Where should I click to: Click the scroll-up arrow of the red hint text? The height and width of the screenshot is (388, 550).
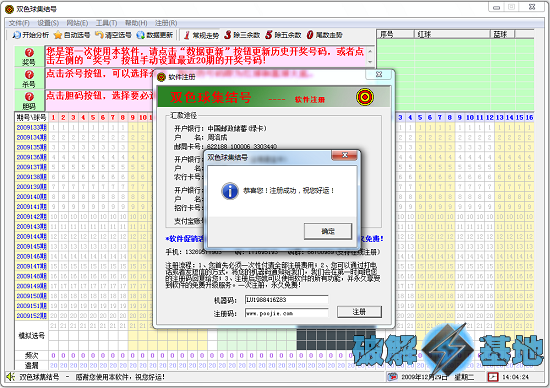[370, 51]
